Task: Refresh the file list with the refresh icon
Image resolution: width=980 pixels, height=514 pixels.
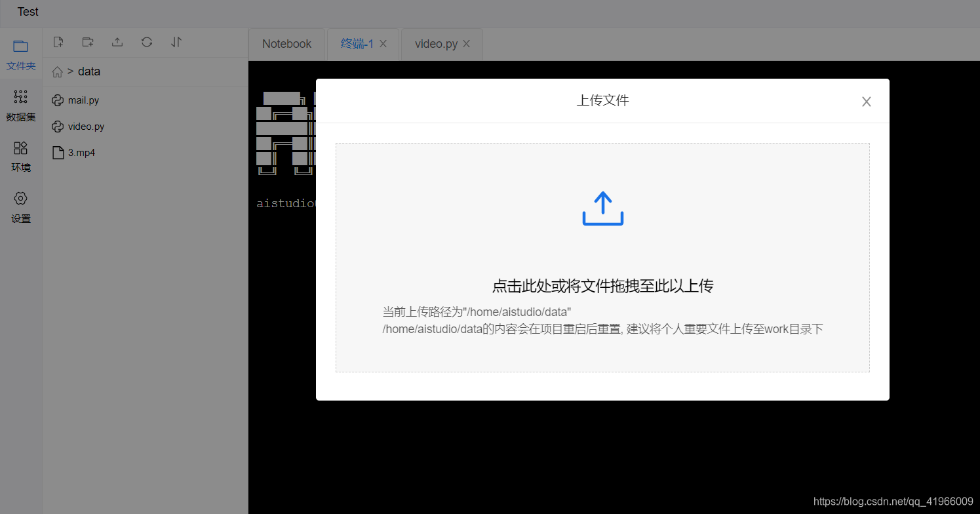Action: pos(146,41)
